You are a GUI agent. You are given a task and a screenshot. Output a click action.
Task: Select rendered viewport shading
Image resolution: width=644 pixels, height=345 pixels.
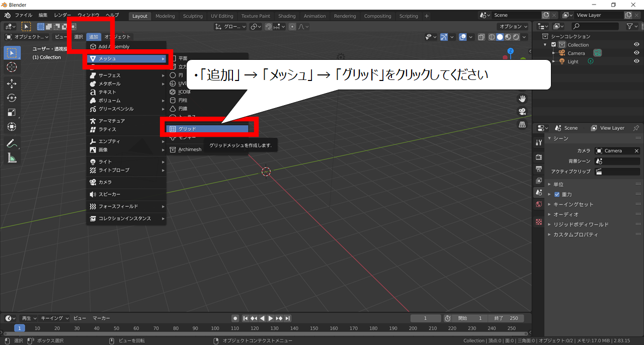516,37
